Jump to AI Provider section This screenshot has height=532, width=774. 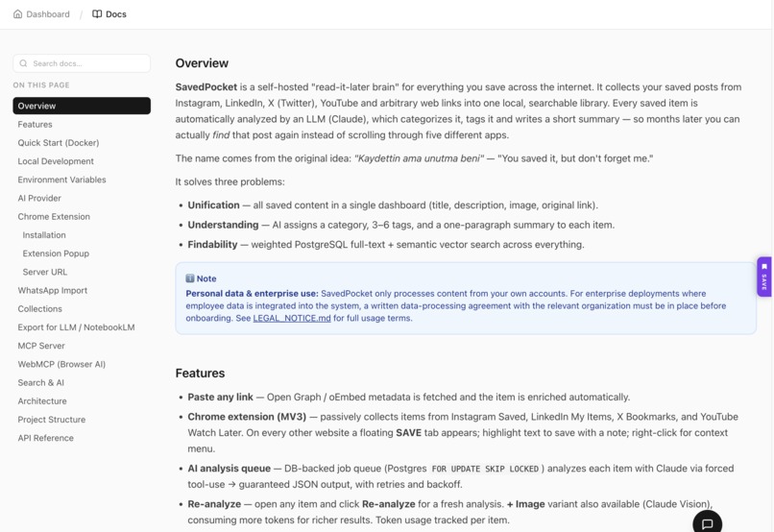point(39,198)
